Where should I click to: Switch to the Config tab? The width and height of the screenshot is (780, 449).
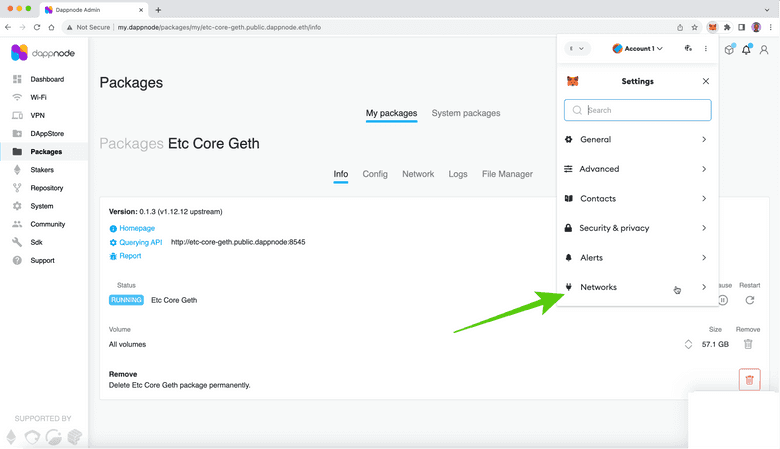[375, 174]
